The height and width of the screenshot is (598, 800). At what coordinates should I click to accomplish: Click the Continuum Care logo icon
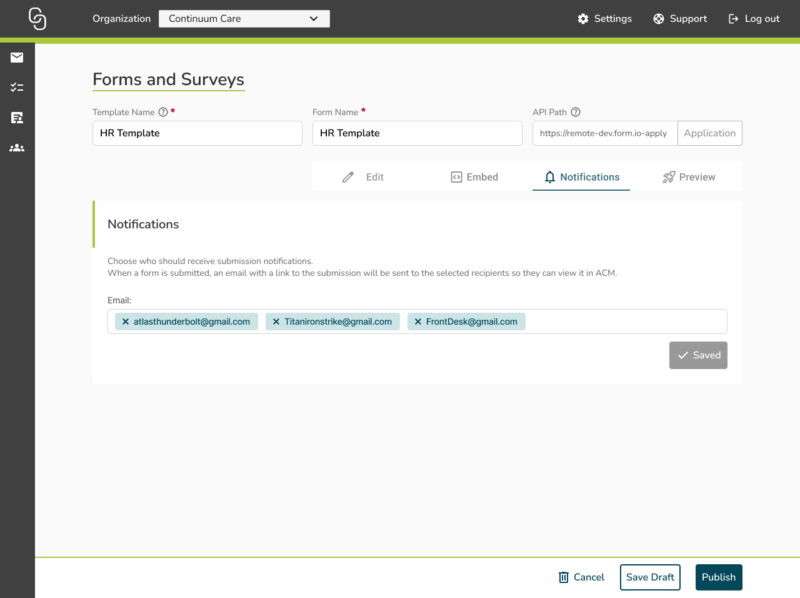[37, 18]
